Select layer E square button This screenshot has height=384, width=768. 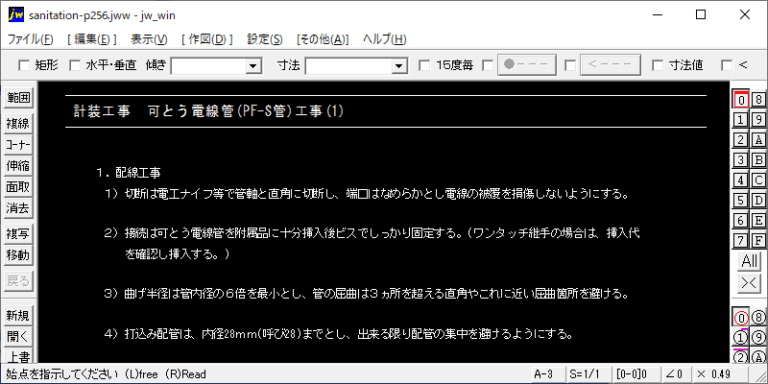point(759,220)
